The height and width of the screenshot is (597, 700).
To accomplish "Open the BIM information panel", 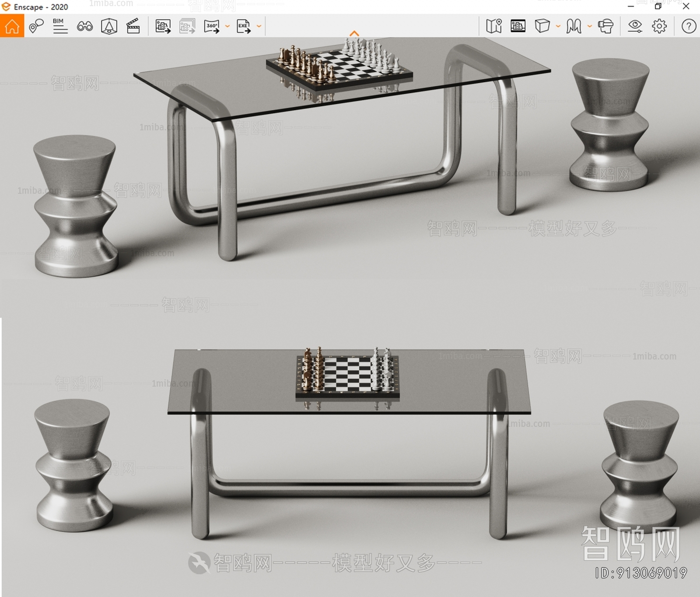I will pyautogui.click(x=60, y=26).
